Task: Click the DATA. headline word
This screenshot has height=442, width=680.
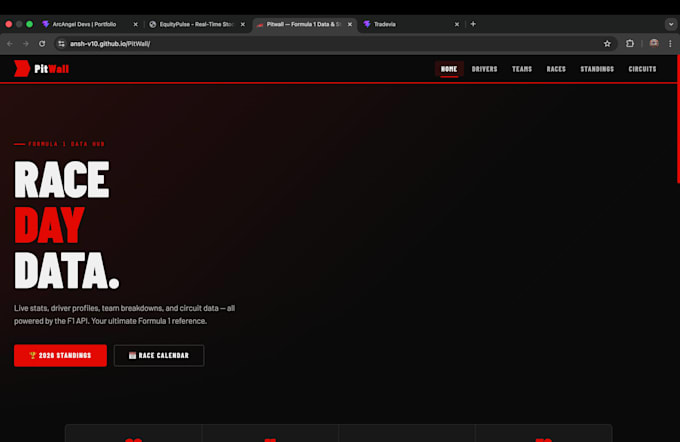Action: (x=66, y=271)
